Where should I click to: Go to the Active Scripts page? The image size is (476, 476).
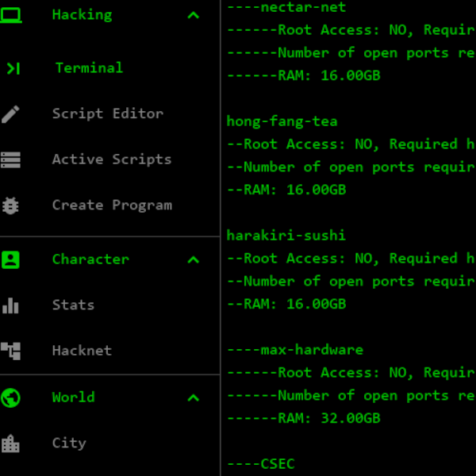(x=111, y=159)
